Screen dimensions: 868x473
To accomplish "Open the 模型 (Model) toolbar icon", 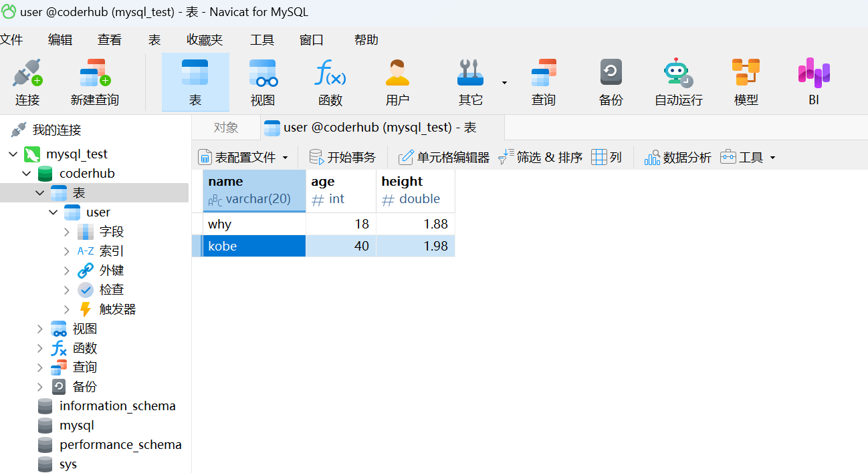I will coord(746,73).
